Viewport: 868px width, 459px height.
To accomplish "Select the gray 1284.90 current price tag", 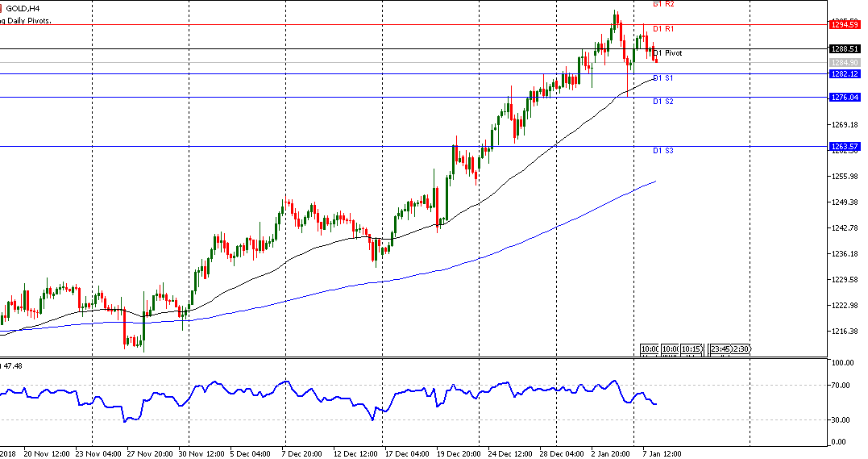I will click(843, 62).
